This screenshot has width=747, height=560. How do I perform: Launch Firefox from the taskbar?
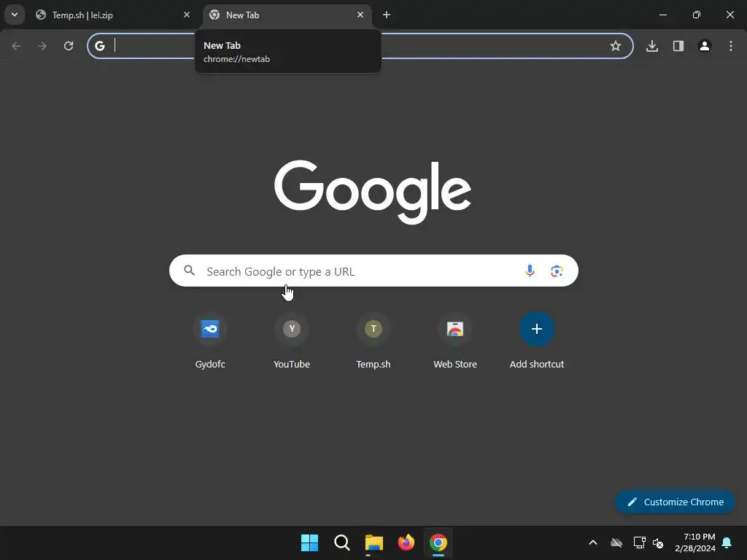click(x=406, y=542)
